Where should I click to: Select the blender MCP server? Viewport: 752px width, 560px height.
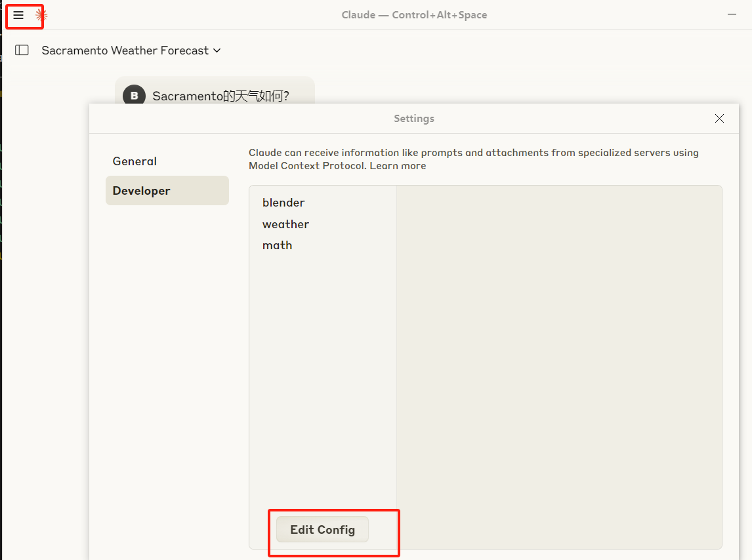[283, 203]
